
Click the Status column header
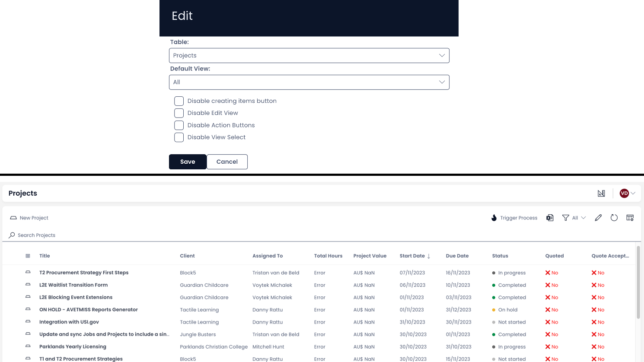click(x=500, y=256)
